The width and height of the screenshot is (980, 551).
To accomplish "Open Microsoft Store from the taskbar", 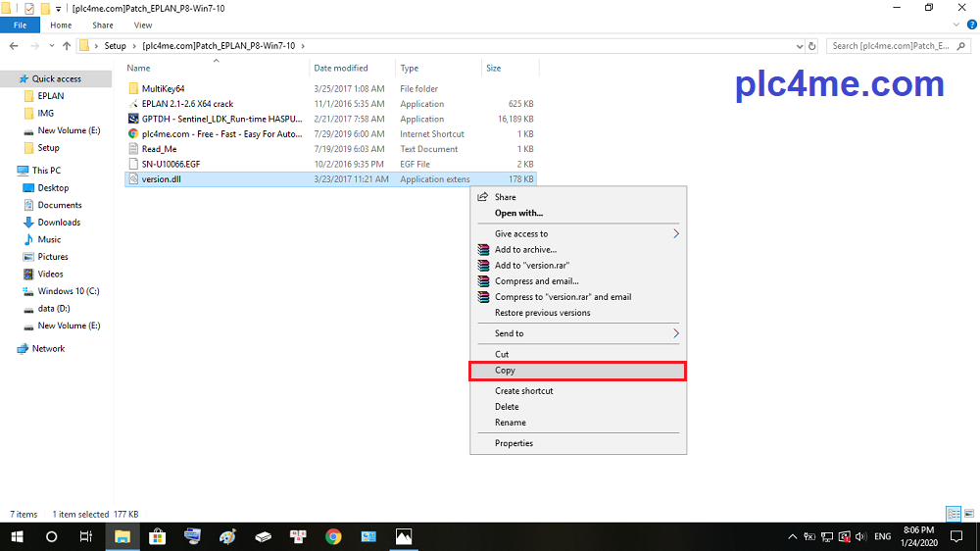I will click(157, 536).
